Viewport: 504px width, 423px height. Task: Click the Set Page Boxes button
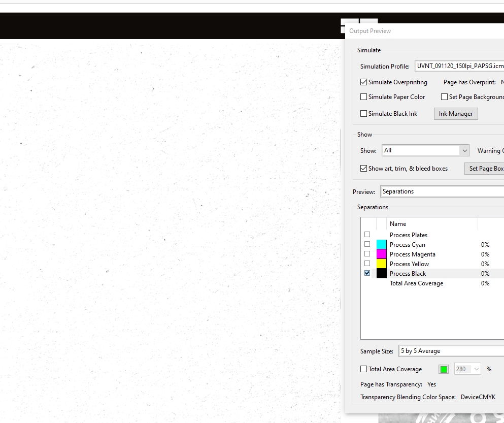point(484,169)
